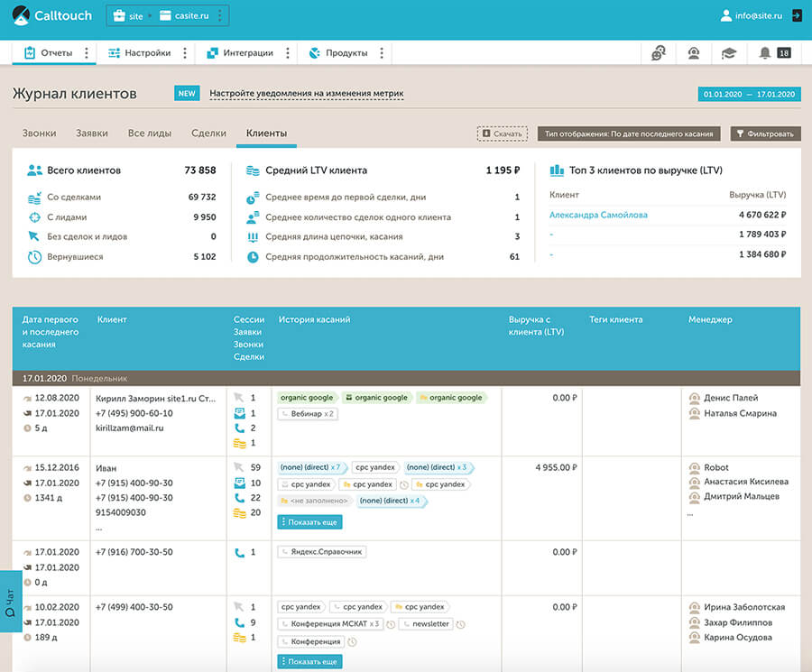Screen dimensions: 812x672
Task: Open the three-dot menu beside Интеграции
Action: 288,53
